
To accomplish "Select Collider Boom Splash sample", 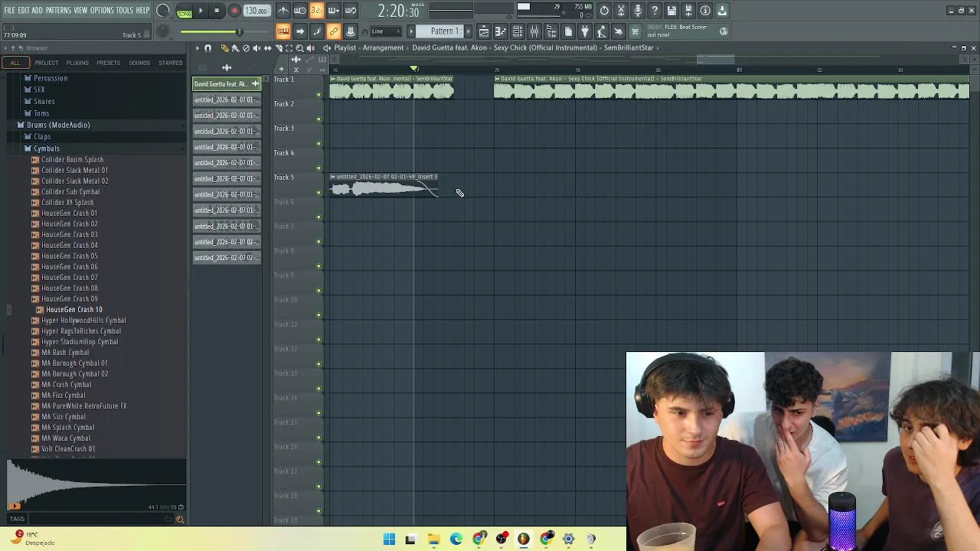I will [72, 160].
